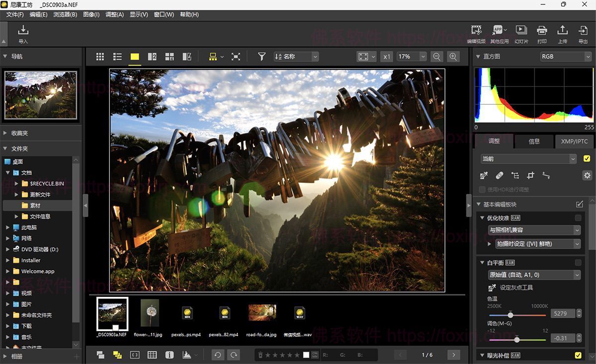Open the RGB histogram channel dropdown
596x364 pixels.
click(x=565, y=56)
